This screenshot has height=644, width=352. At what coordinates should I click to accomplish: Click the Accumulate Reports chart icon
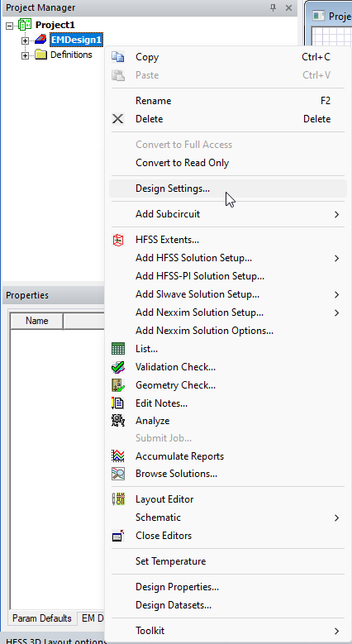118,456
